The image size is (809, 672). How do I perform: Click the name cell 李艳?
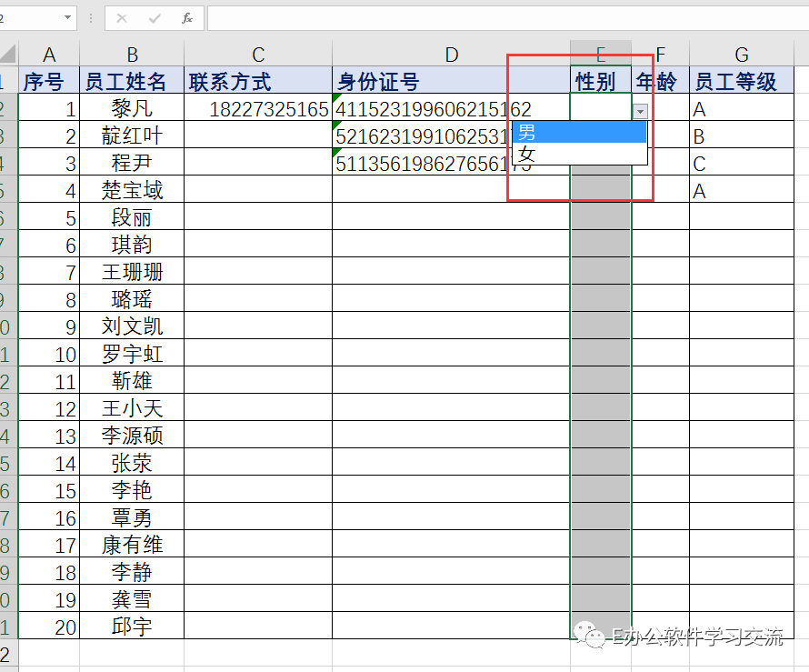click(x=132, y=490)
